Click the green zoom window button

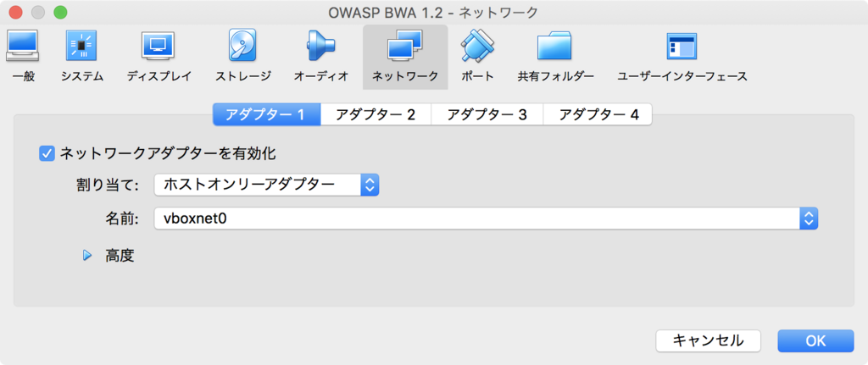pos(60,12)
